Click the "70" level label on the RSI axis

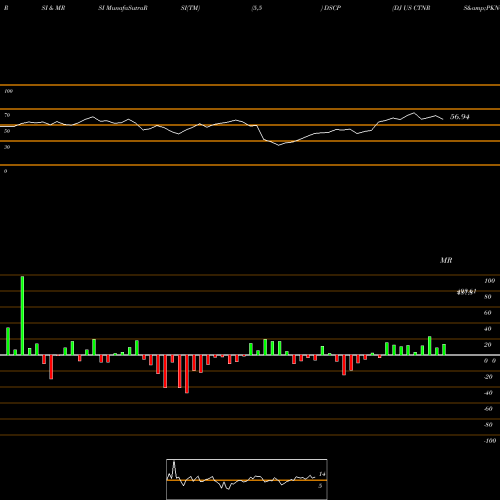tap(7, 115)
